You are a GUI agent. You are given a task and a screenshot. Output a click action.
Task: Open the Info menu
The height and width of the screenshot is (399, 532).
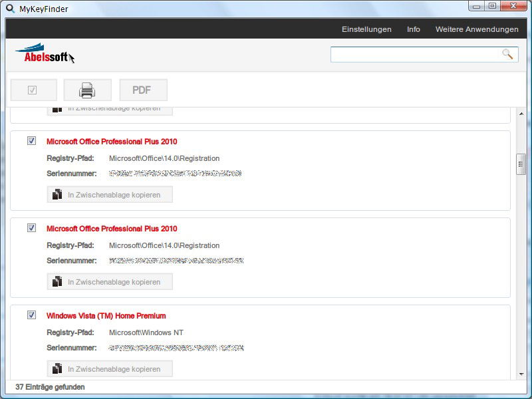coord(413,29)
